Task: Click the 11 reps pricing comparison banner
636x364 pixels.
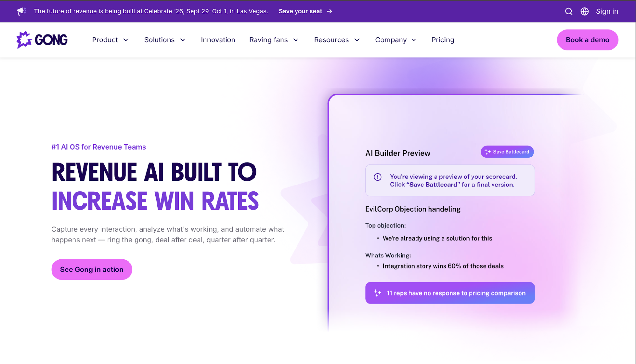Action: (450, 293)
